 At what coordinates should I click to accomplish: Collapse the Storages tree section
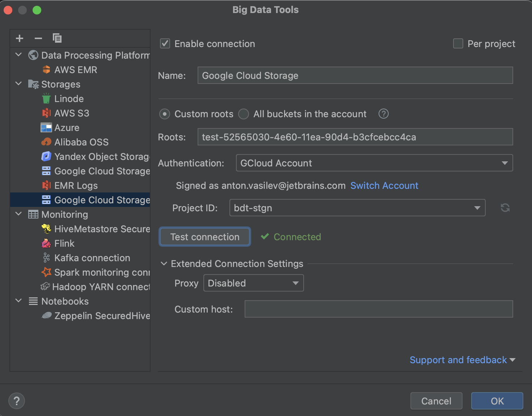click(x=18, y=84)
